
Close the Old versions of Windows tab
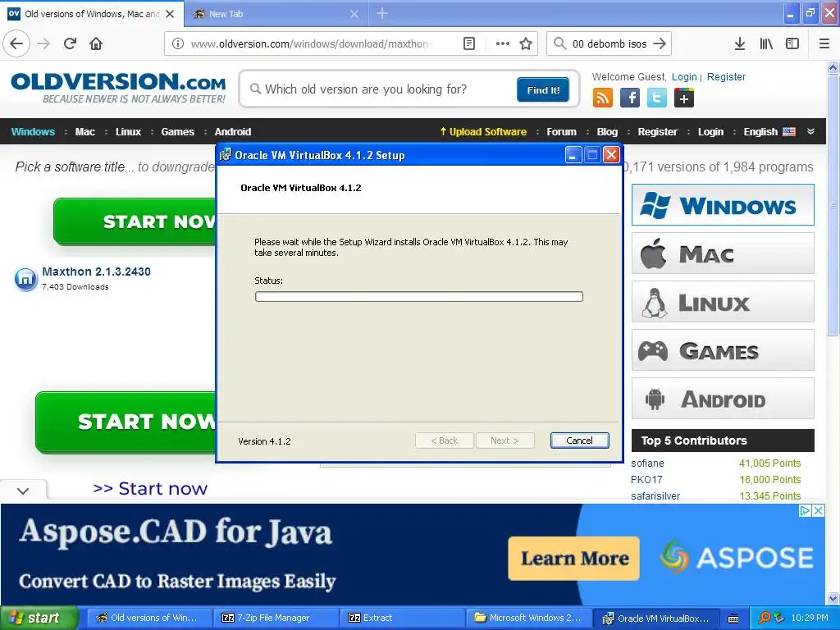coord(170,14)
